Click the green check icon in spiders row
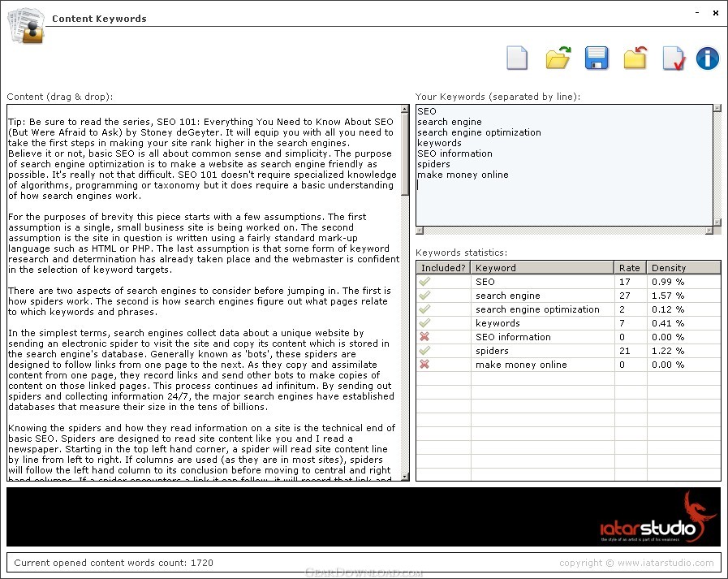Image resolution: width=728 pixels, height=579 pixels. pyautogui.click(x=424, y=351)
